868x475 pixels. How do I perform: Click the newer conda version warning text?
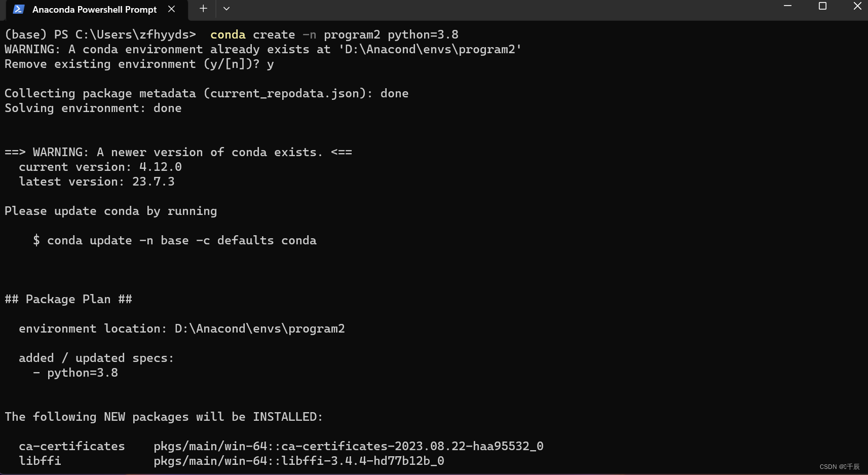(x=177, y=152)
